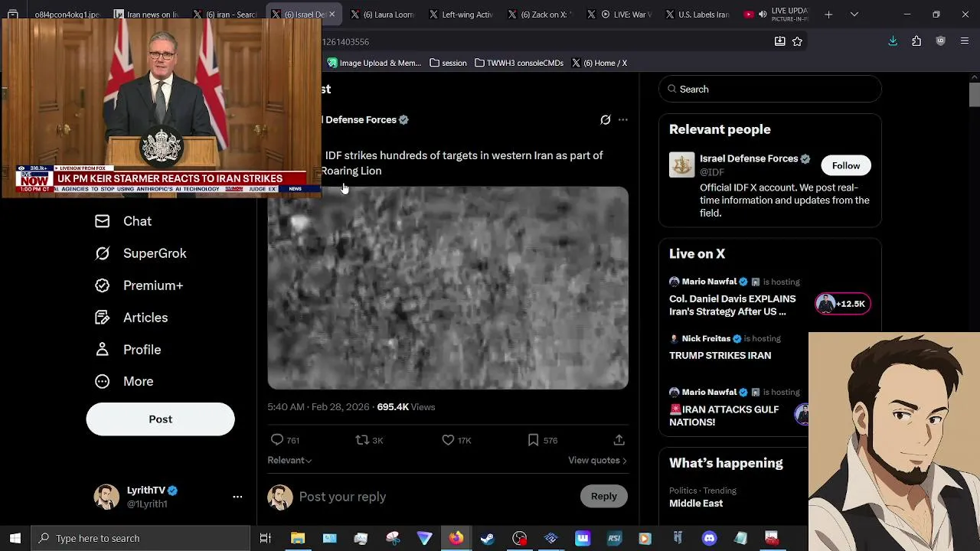The width and height of the screenshot is (980, 551).
Task: Click the page vertical scrollbar thumb
Action: 974,93
